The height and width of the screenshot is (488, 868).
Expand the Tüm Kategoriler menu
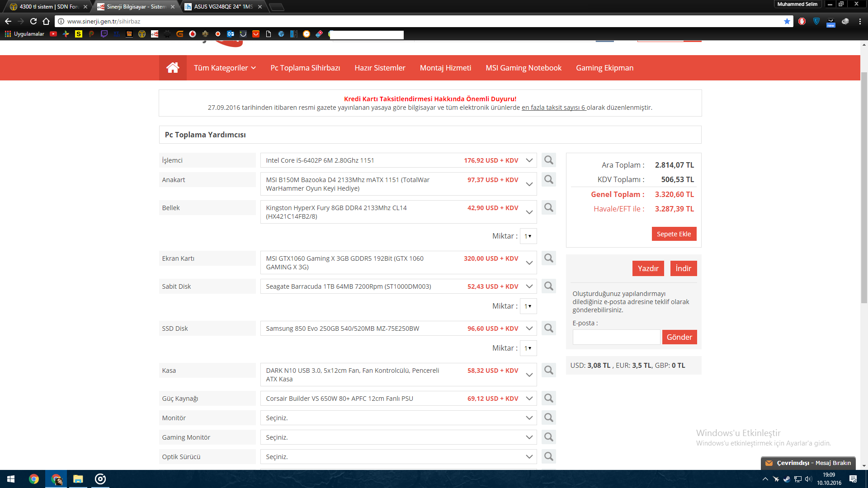click(x=225, y=68)
